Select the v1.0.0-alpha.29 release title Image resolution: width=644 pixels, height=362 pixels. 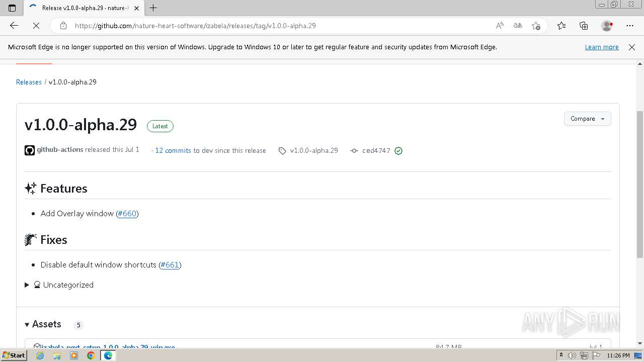(x=80, y=125)
